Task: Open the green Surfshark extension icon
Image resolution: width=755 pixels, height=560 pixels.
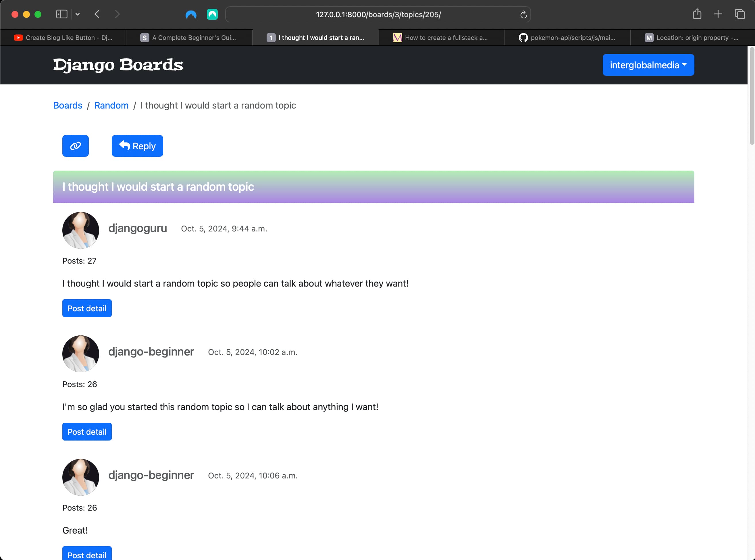Action: pos(212,14)
